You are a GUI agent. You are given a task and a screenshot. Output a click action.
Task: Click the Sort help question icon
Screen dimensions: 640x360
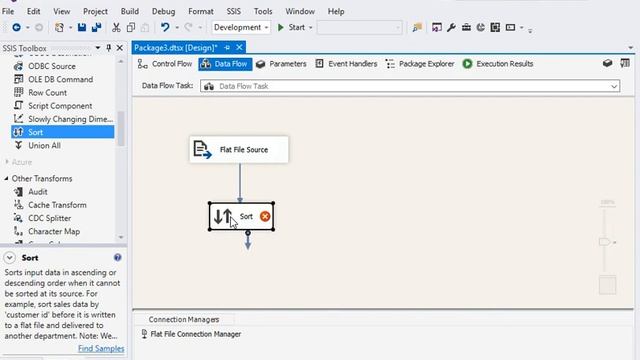[118, 257]
